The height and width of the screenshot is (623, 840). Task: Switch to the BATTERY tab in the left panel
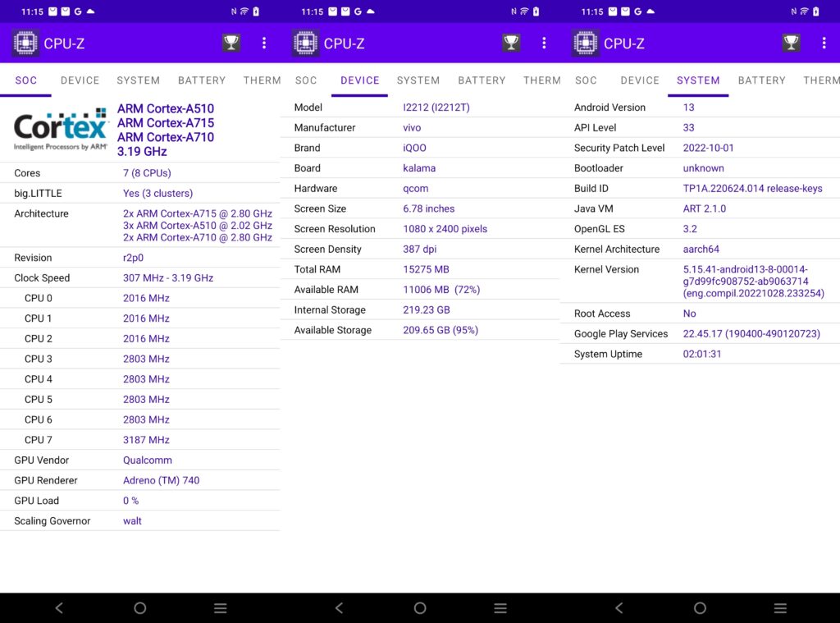click(x=202, y=80)
